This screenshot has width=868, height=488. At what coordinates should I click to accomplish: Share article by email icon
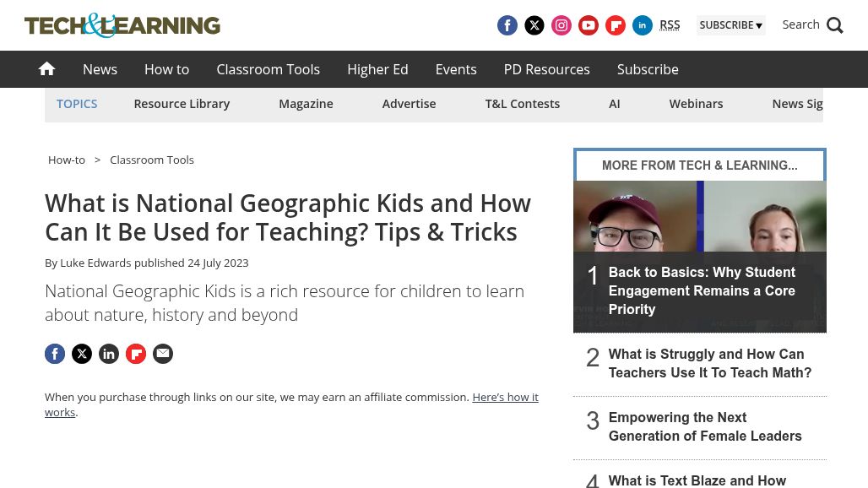coord(163,354)
